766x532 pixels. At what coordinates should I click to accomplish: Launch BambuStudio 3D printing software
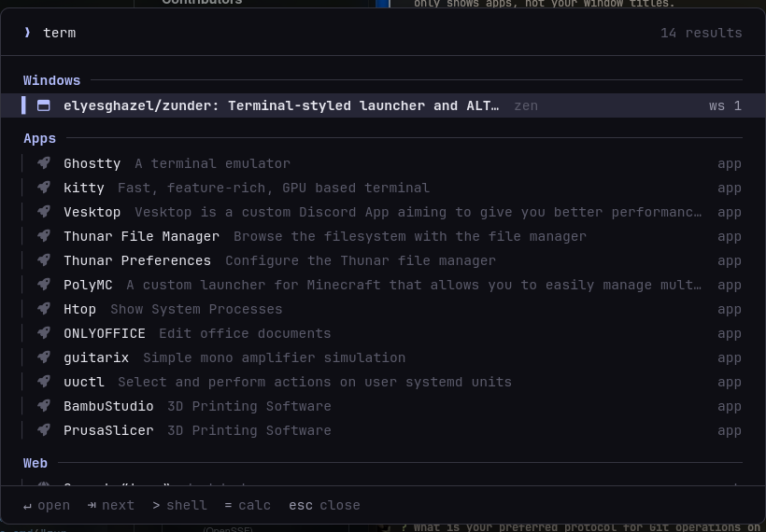[x=383, y=406]
